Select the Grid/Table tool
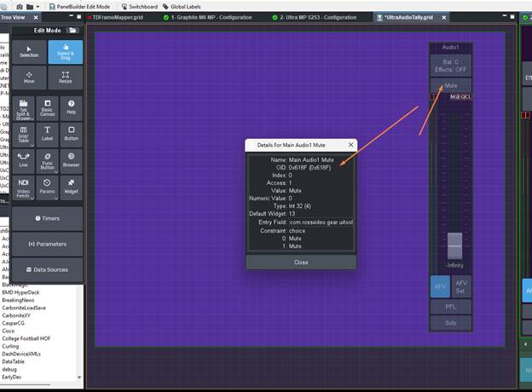 [x=23, y=135]
